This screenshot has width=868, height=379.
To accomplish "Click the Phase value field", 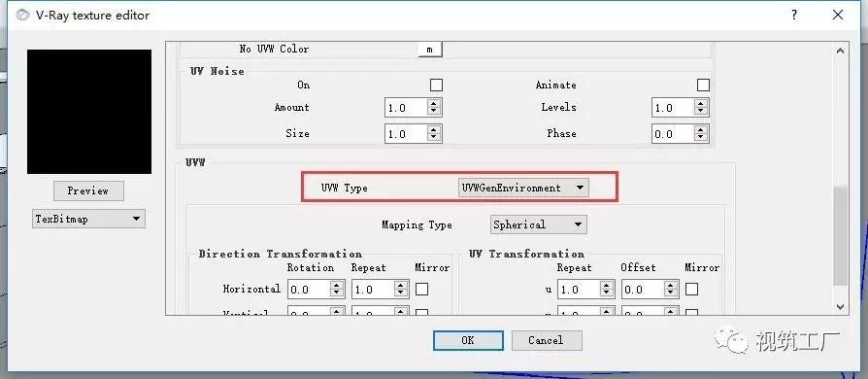I will [673, 133].
